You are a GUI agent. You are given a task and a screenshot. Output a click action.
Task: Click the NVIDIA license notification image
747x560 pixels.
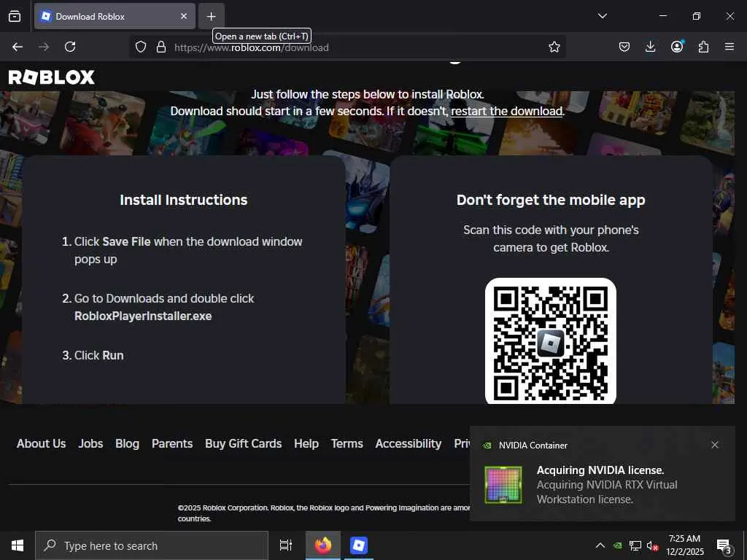(x=503, y=485)
